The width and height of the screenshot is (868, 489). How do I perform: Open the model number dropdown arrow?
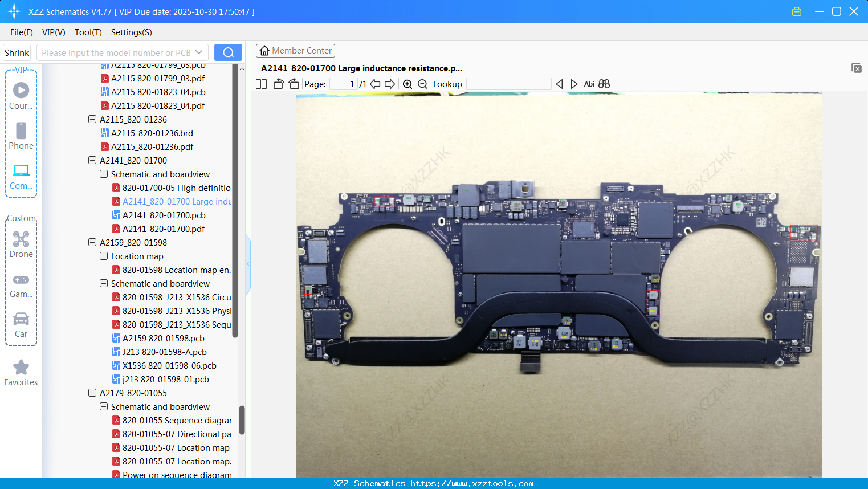pos(199,52)
